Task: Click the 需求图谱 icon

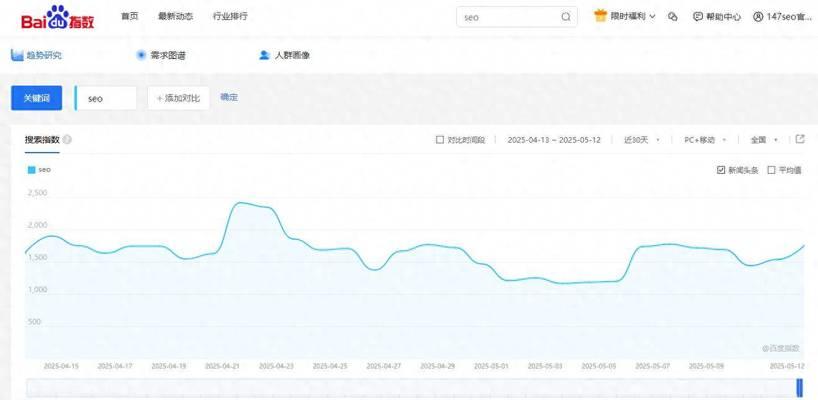Action: pyautogui.click(x=141, y=55)
